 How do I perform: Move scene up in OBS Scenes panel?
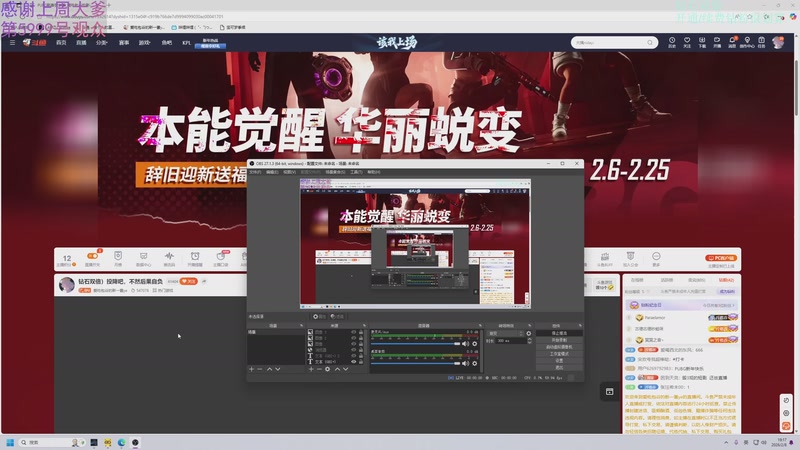coord(269,369)
